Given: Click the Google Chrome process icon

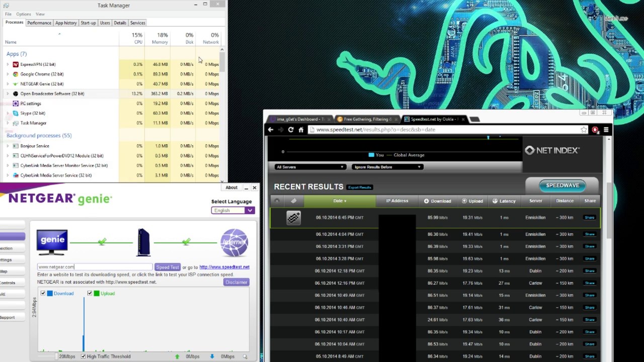Looking at the screenshot, I should click(x=16, y=74).
